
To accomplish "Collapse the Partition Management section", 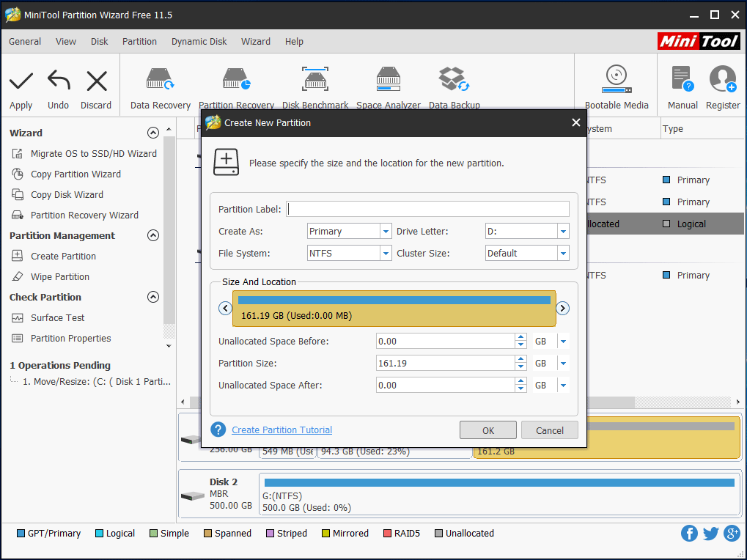I will [x=153, y=236].
